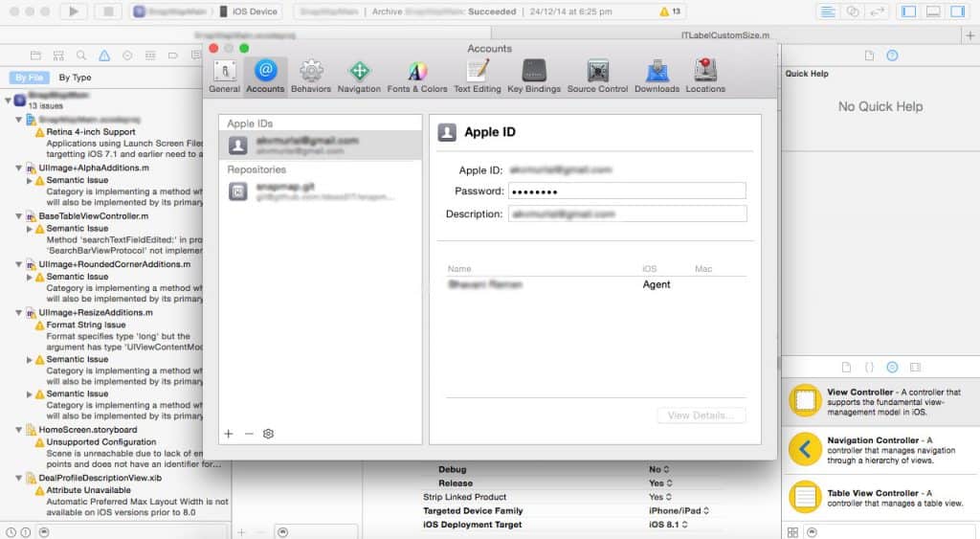
Task: Open the Behaviors preferences tab
Action: tap(311, 77)
